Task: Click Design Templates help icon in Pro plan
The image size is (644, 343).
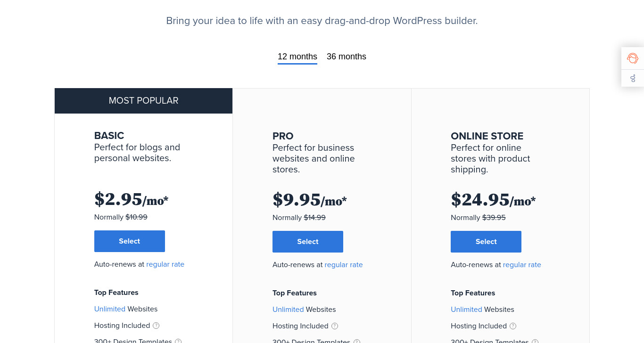Action: pos(357,341)
